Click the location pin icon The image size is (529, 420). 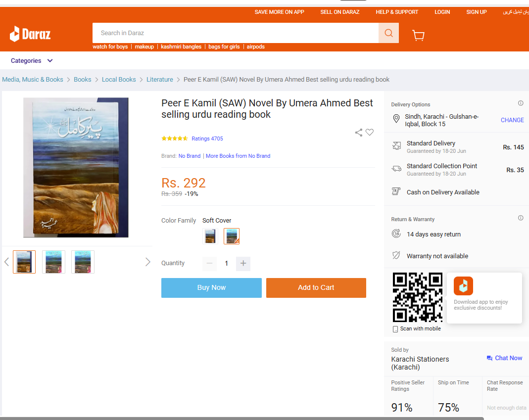[396, 119]
